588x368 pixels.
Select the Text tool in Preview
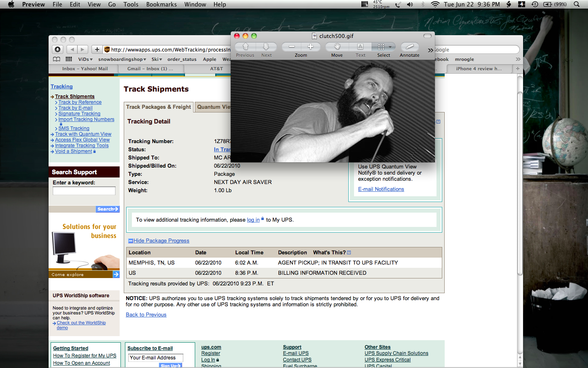[x=360, y=47]
